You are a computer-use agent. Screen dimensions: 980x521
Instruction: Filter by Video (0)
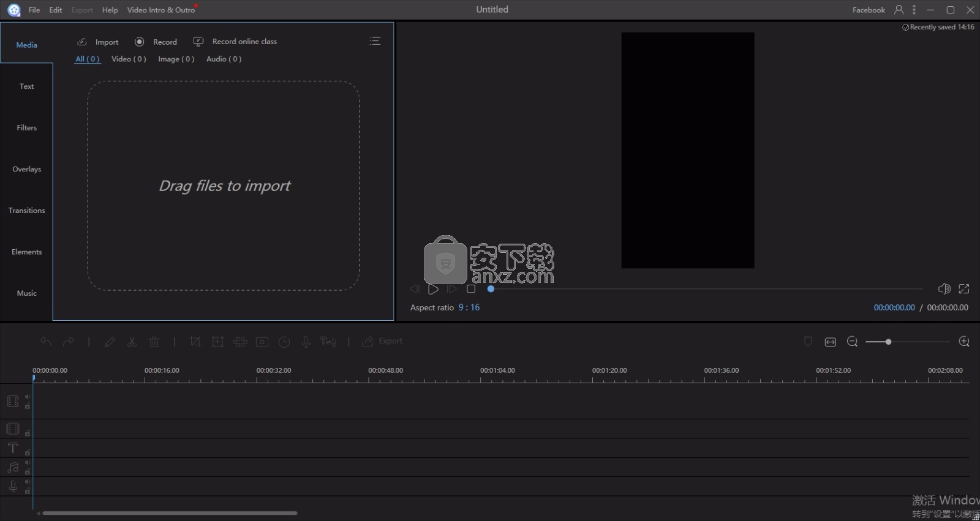click(129, 59)
